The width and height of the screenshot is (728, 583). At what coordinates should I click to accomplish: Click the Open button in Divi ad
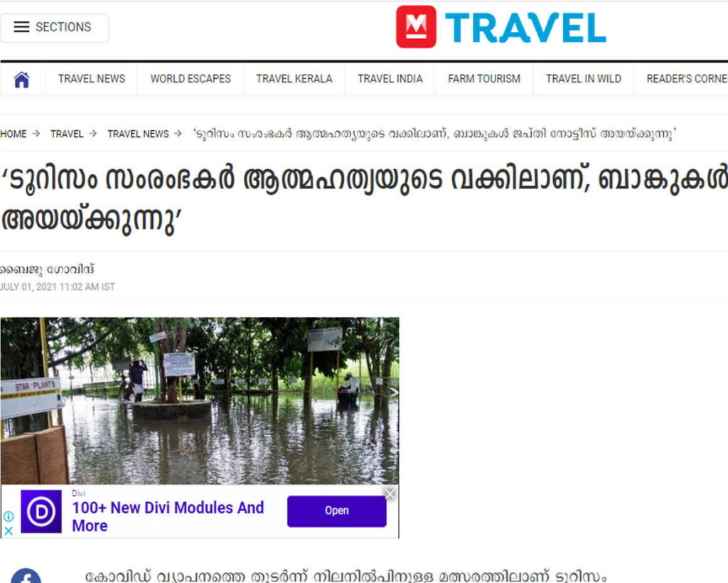click(x=336, y=511)
